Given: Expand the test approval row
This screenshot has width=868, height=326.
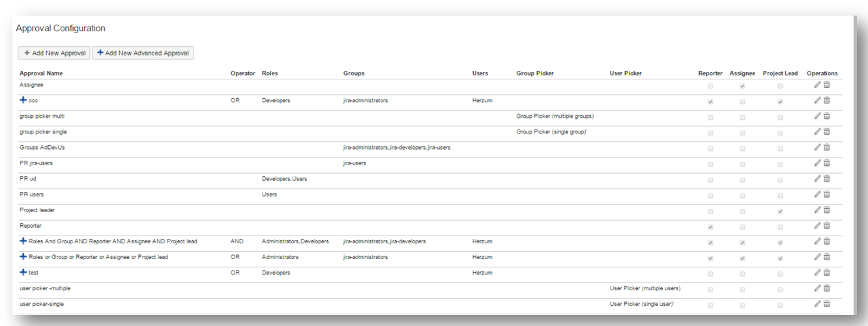Looking at the screenshot, I should coord(23,272).
